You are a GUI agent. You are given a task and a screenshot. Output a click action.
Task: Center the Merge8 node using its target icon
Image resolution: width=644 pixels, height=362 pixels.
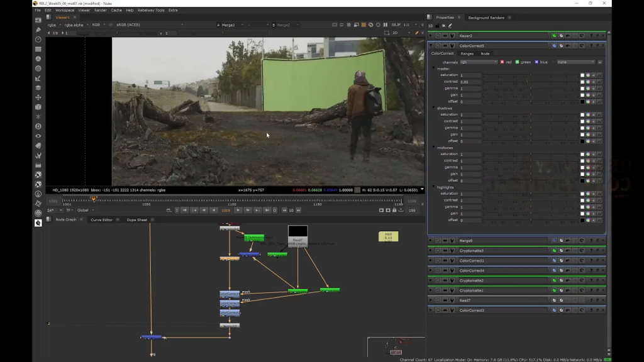(x=438, y=241)
